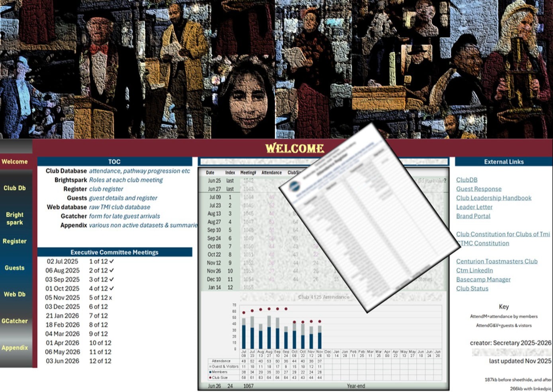The image size is (553, 392).
Task: Visit the Brand Portal link
Action: [473, 216]
